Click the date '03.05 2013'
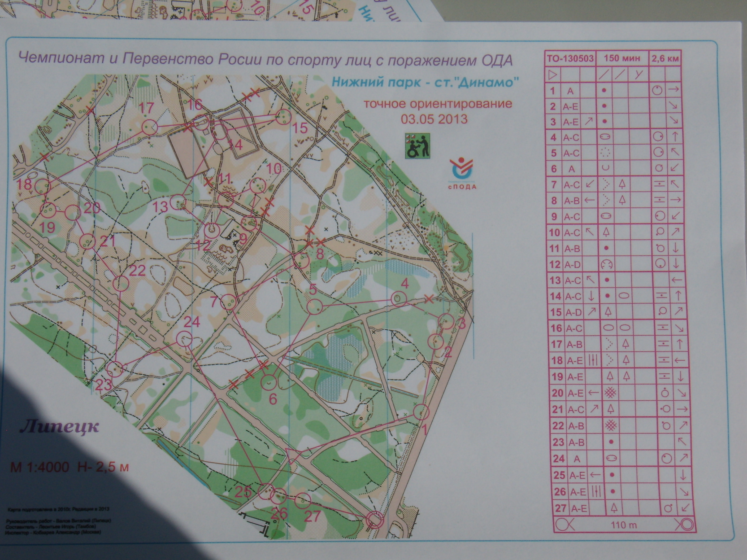Screen dimensions: 747x560 tap(434, 119)
